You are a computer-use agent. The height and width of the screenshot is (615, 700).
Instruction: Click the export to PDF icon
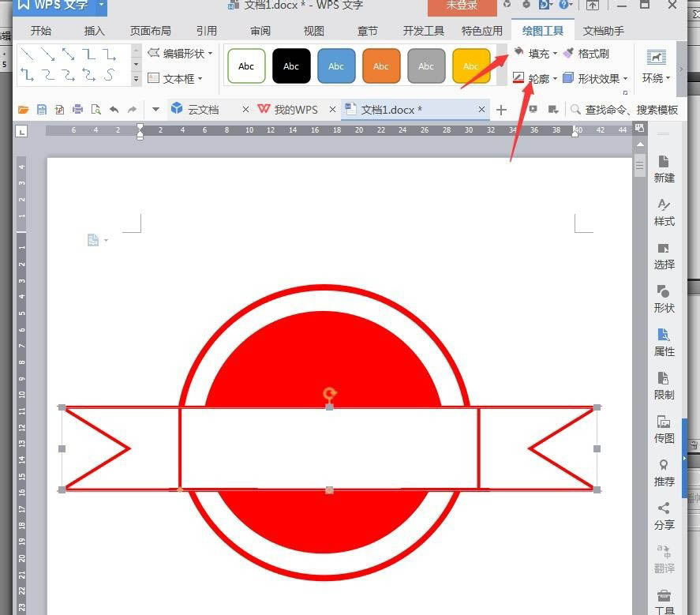coord(59,110)
